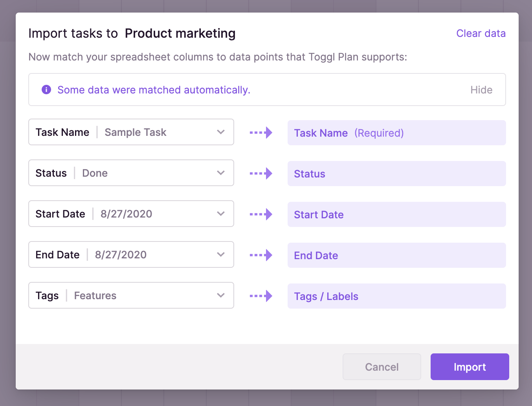Click the Clear data link
The height and width of the screenshot is (406, 532).
(x=481, y=33)
